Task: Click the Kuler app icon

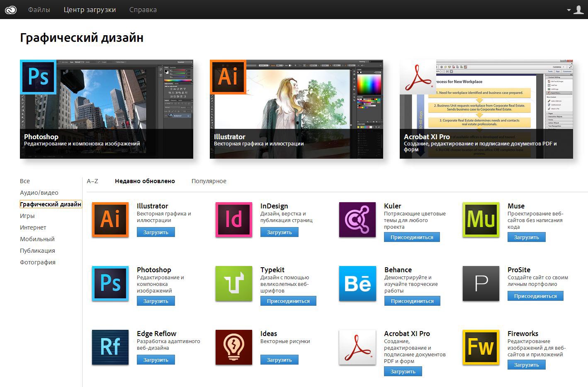Action: click(x=357, y=220)
